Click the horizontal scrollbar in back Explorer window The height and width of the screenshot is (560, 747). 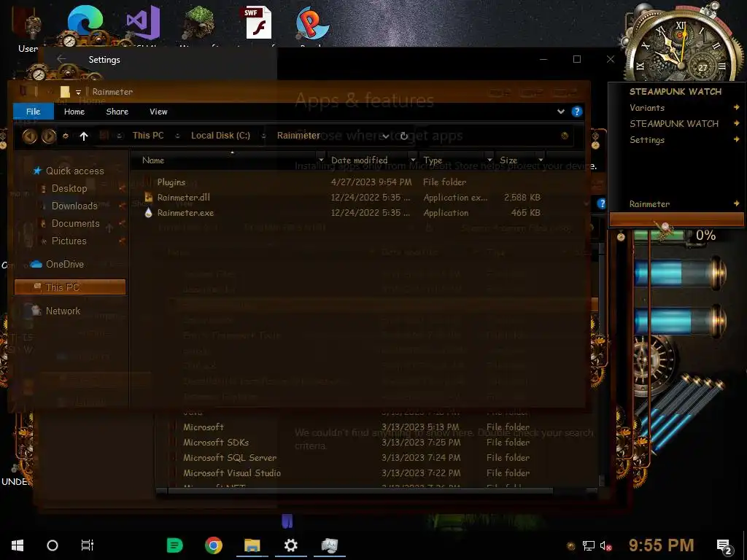[x=360, y=491]
